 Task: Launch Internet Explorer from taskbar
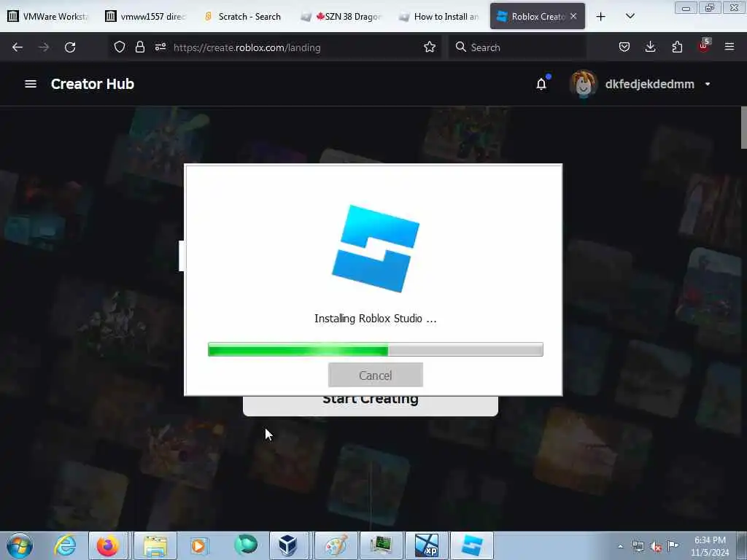[65, 545]
